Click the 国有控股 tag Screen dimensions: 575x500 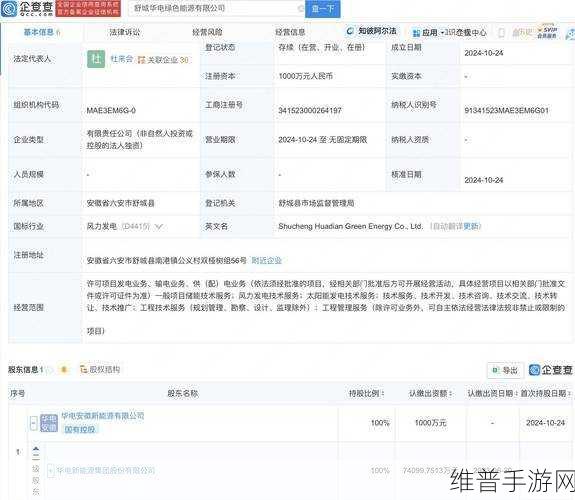80,429
